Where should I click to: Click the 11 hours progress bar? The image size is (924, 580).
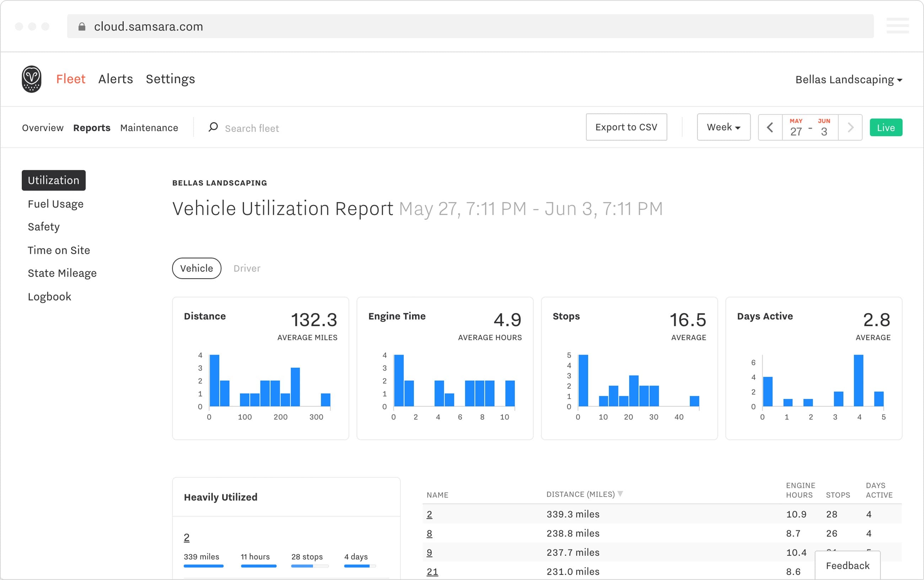click(259, 566)
